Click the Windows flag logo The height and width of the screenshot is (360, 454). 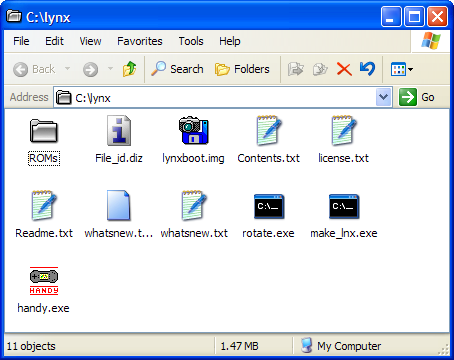(431, 41)
